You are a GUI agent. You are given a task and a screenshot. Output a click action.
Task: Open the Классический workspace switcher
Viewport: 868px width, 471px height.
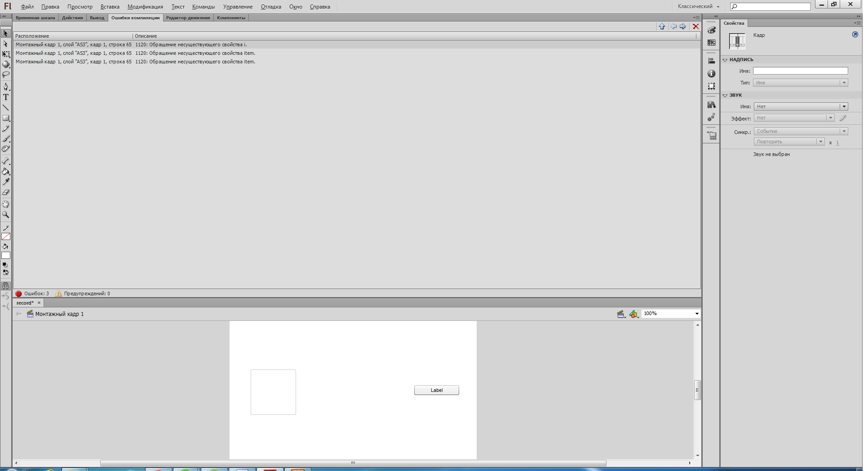(x=698, y=6)
